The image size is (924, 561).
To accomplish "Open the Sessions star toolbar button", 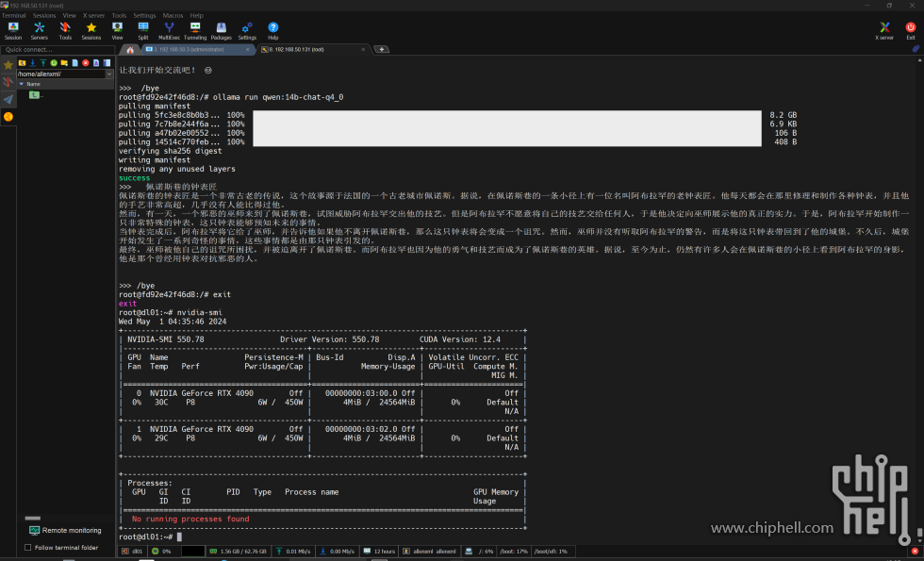I will 91,30.
